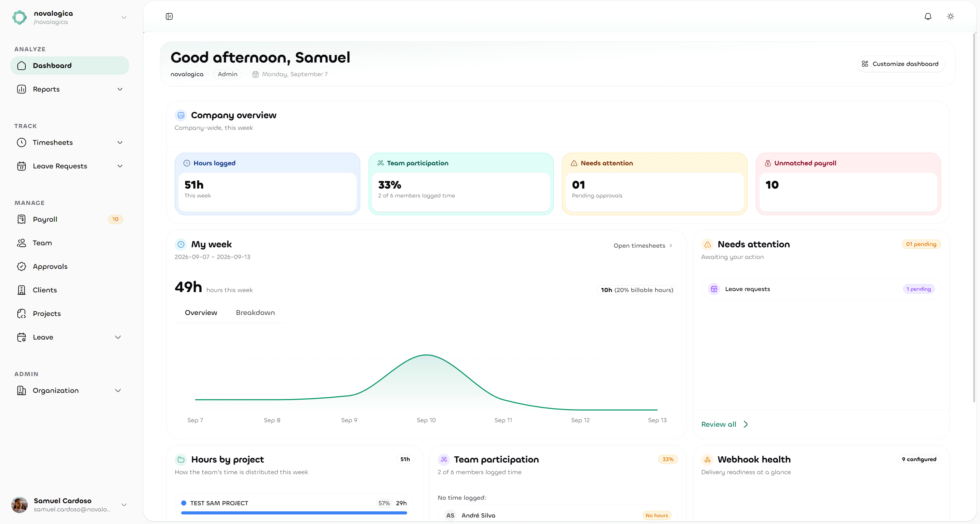Click the Hours logged 51h card
Screen dimensions: 980x524
(267, 184)
